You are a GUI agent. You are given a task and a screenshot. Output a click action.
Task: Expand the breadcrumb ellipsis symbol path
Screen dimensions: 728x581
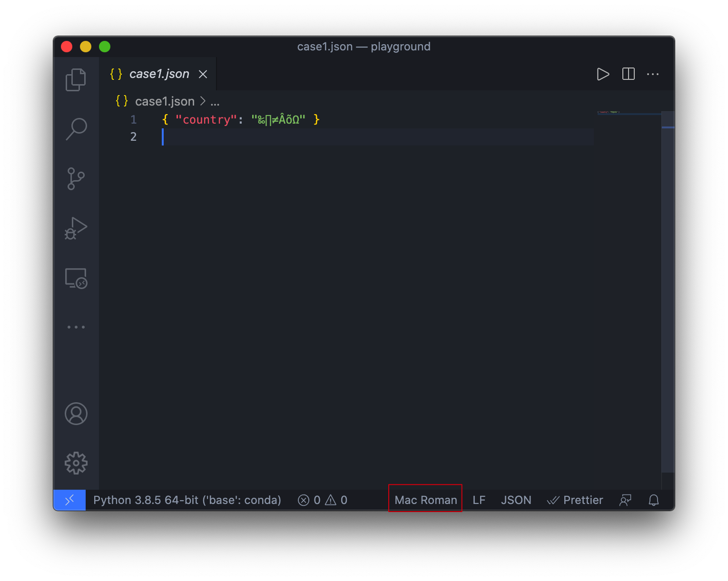(215, 101)
